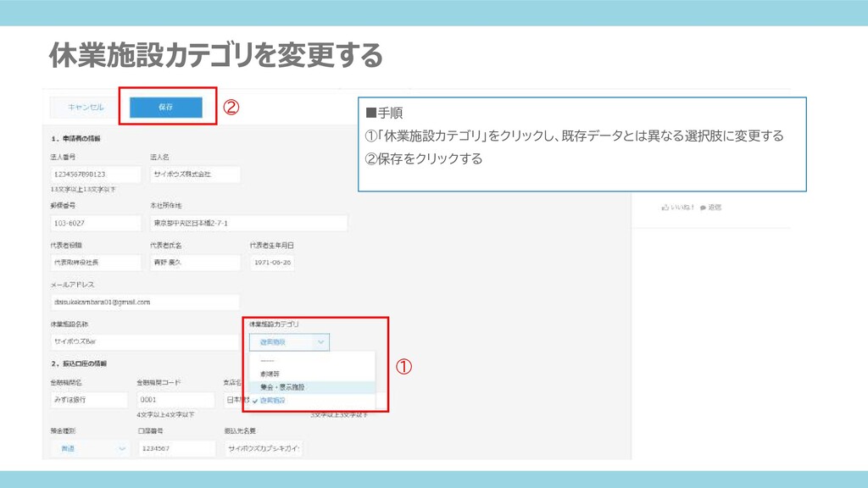This screenshot has width=868, height=488.
Task: Click the 代表者氏名 field
Action: tap(195, 263)
